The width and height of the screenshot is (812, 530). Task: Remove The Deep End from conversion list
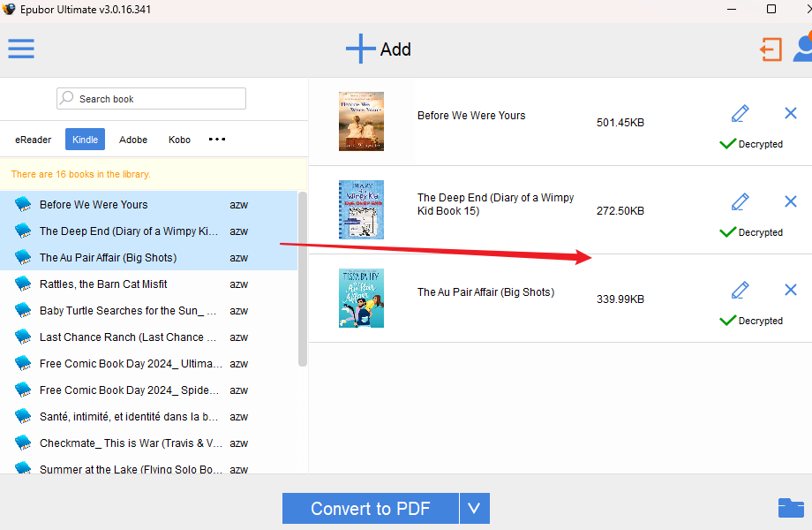(790, 201)
